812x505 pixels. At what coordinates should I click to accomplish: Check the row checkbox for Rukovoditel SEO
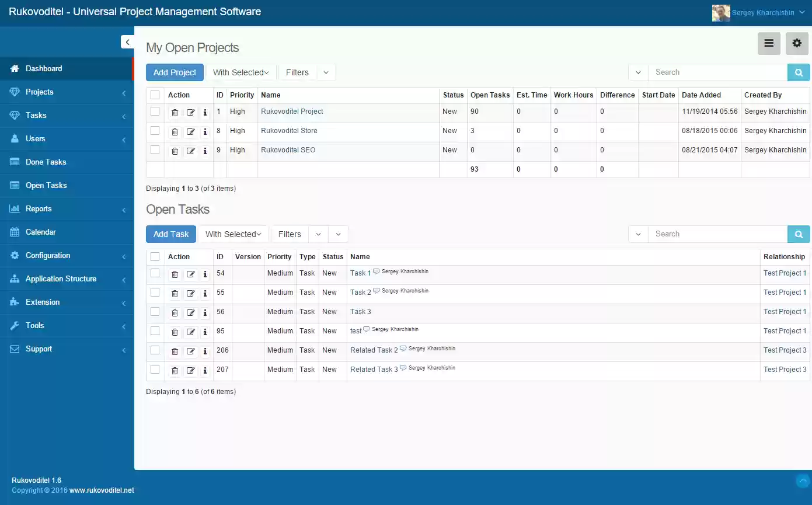click(x=155, y=150)
